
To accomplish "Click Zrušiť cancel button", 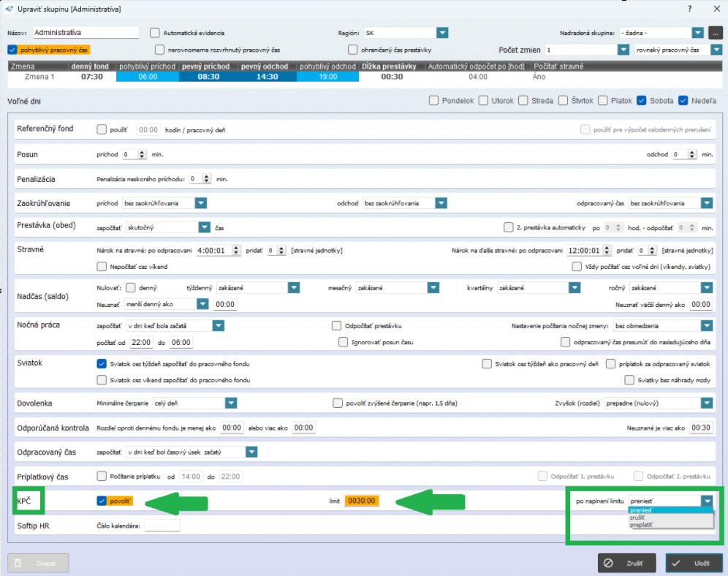I will coord(626,563).
